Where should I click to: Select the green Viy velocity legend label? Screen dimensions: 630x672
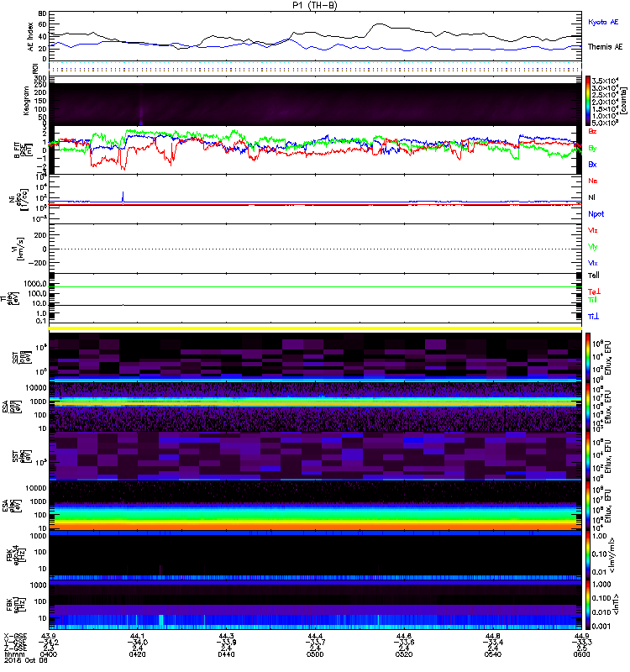tap(593, 246)
